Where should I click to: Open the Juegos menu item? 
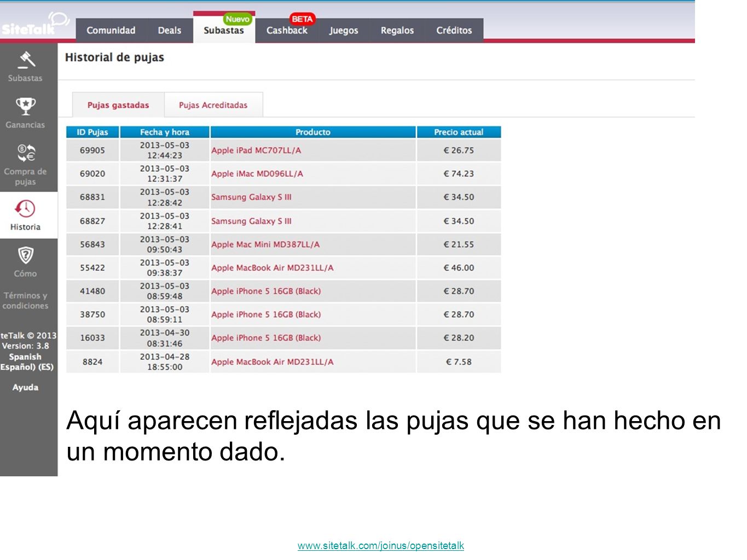(x=344, y=31)
